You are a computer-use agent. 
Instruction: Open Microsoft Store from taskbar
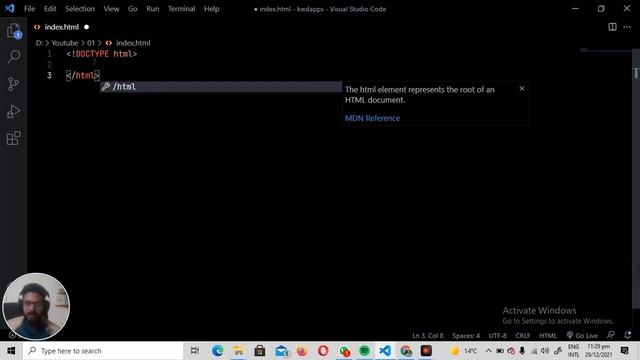click(x=260, y=351)
